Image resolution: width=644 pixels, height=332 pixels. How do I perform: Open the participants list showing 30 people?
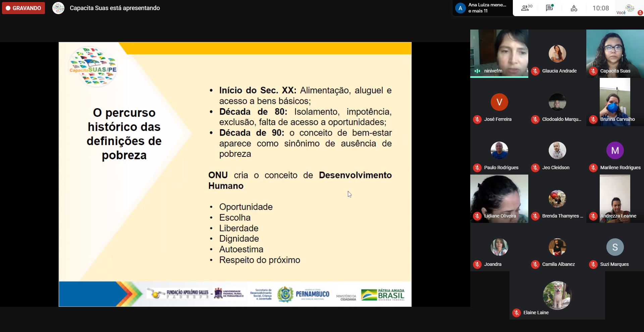[526, 8]
